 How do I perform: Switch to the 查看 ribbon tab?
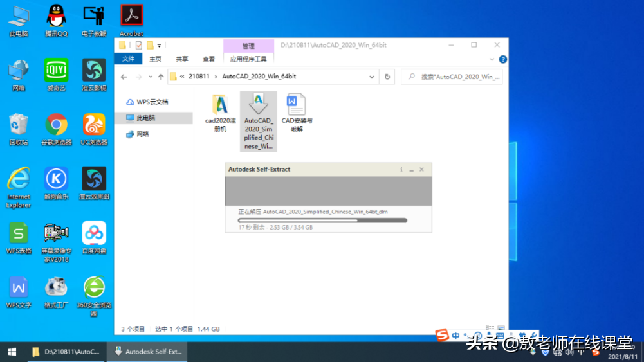coord(208,59)
